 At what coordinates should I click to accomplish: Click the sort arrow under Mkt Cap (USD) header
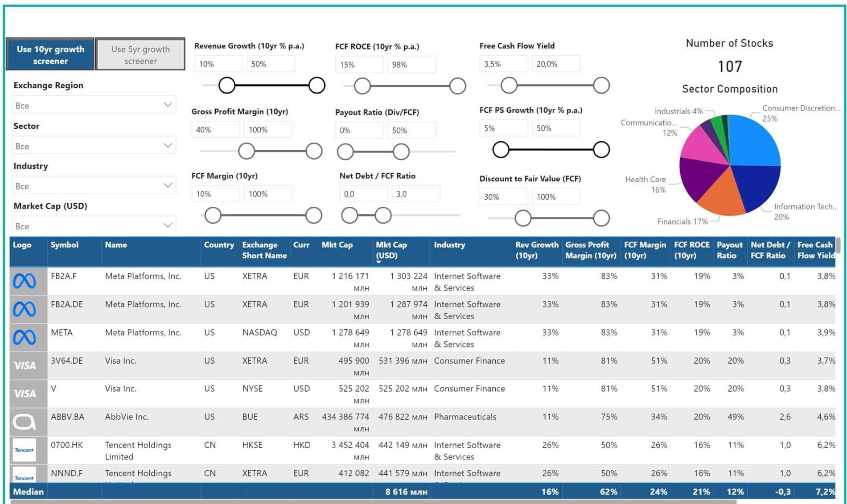[x=378, y=262]
